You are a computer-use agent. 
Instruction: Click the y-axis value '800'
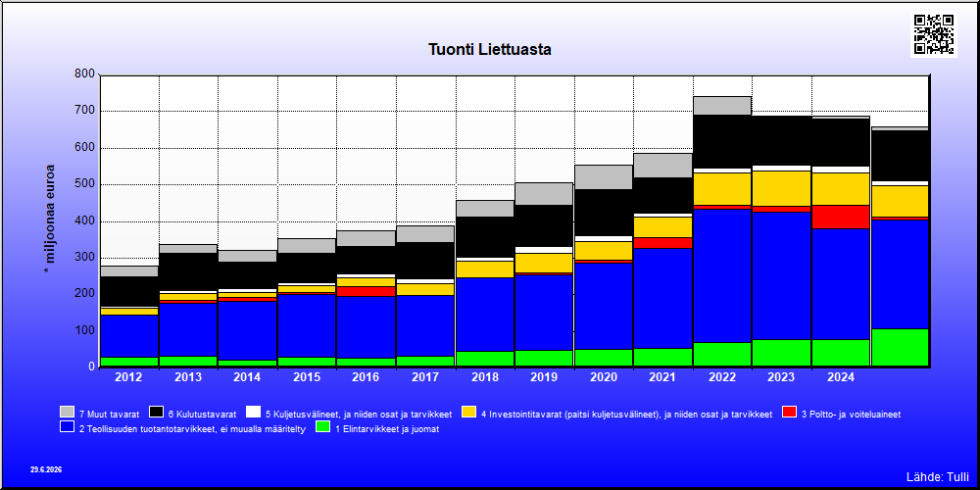pyautogui.click(x=84, y=74)
